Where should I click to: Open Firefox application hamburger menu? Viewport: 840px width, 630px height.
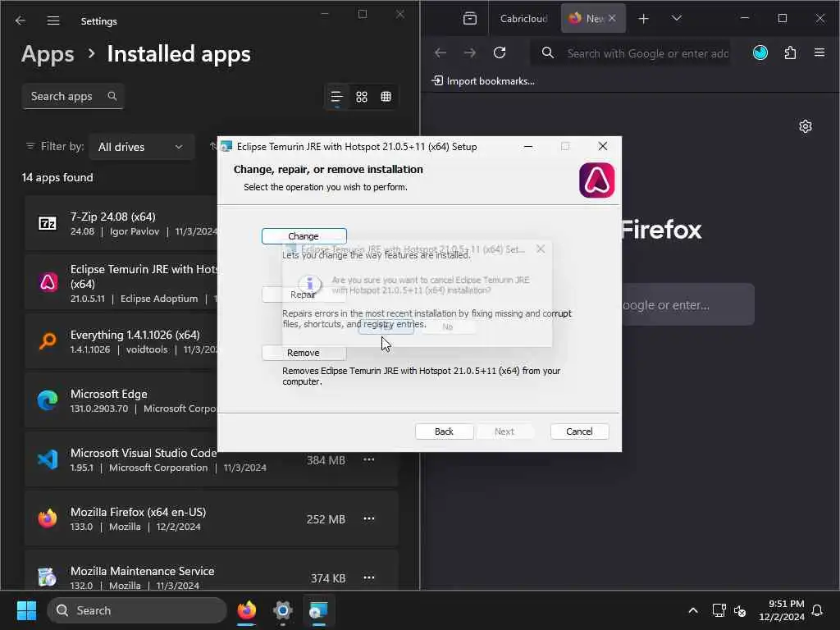[819, 52]
